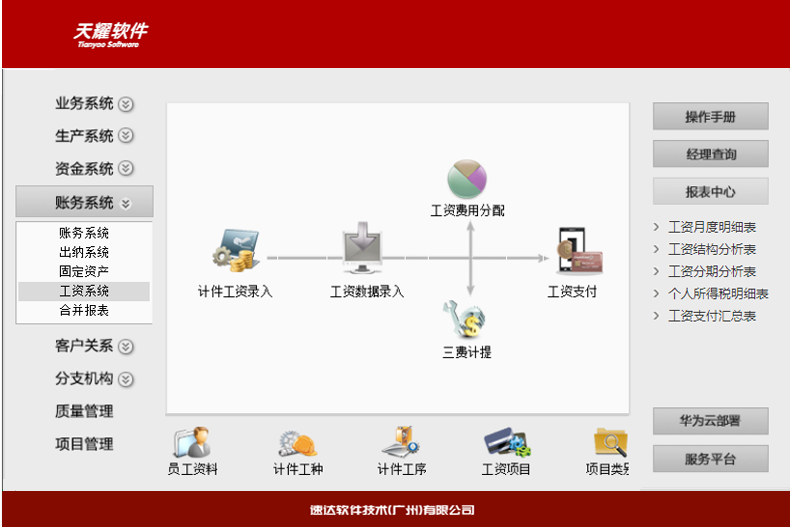This screenshot has width=790, height=530.
Task: Collapse the 账务系统 section chevron
Action: click(x=126, y=204)
